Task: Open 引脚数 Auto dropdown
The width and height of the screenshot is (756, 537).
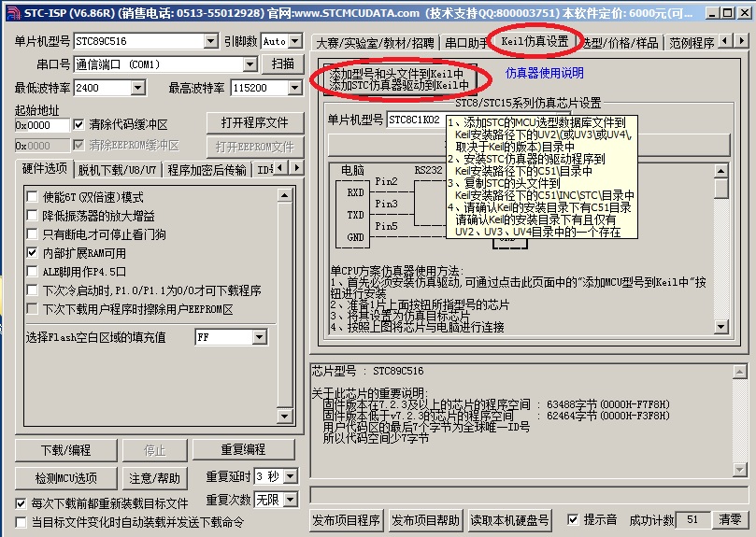Action: [295, 41]
